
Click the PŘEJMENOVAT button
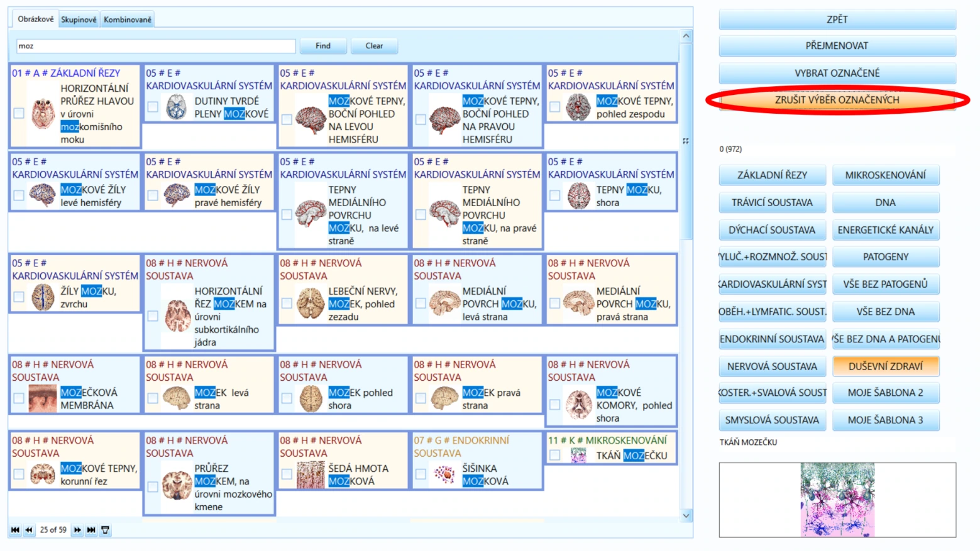tap(837, 46)
